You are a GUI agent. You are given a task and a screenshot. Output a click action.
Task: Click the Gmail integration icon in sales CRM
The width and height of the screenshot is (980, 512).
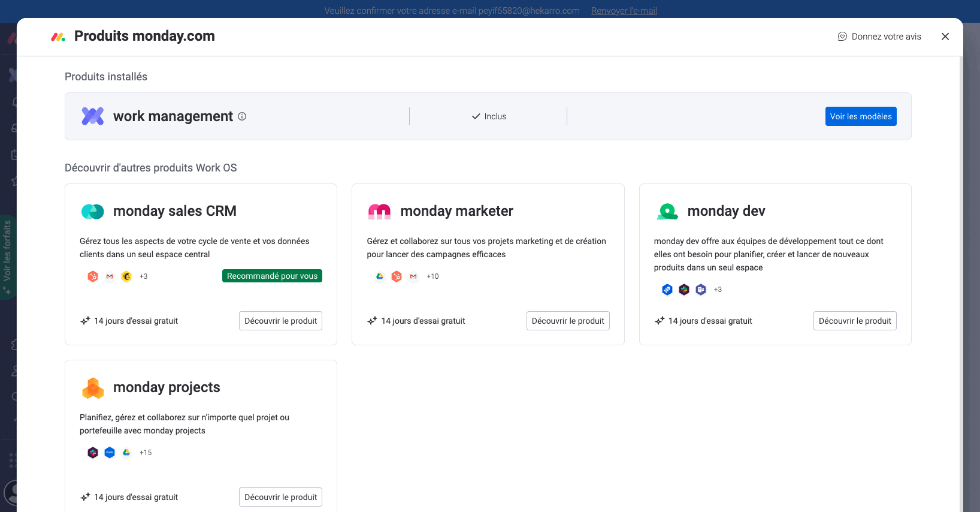110,276
